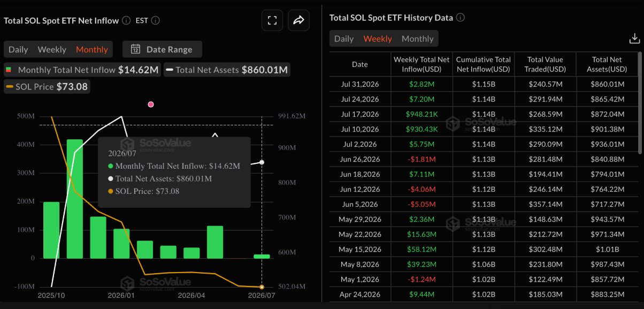The width and height of the screenshot is (644, 309).
Task: Click the -$1.24M weekly outflow value
Action: (421, 279)
